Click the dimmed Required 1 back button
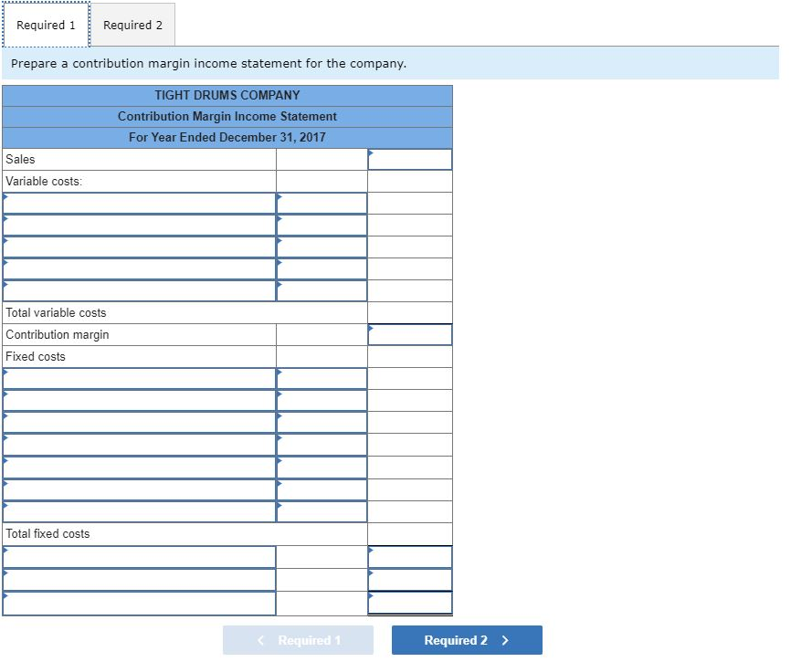 click(x=298, y=639)
